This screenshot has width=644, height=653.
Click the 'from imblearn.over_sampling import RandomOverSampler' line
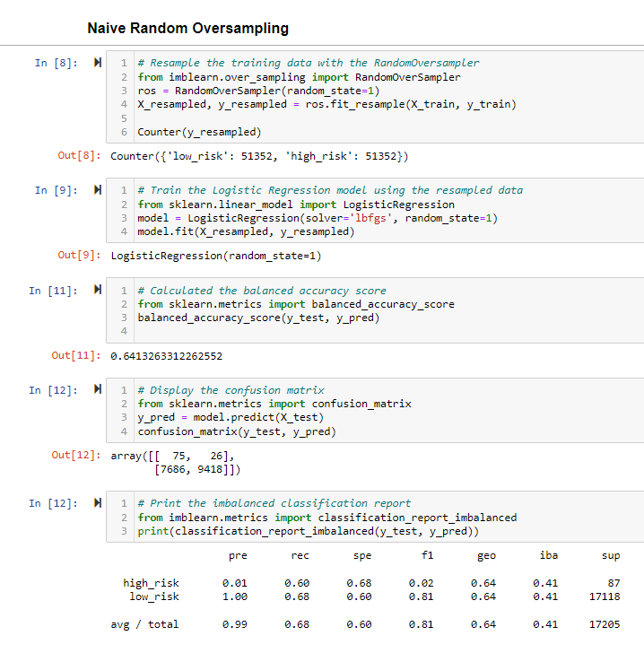point(299,77)
